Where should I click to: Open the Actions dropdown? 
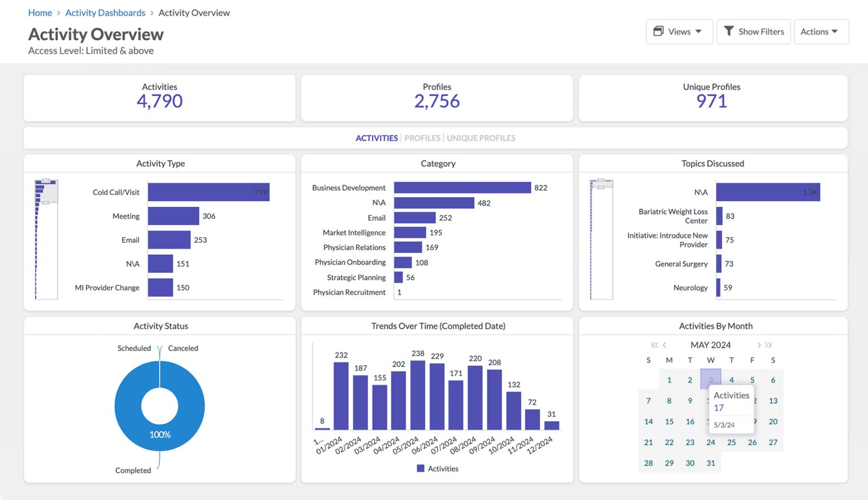[x=821, y=32]
